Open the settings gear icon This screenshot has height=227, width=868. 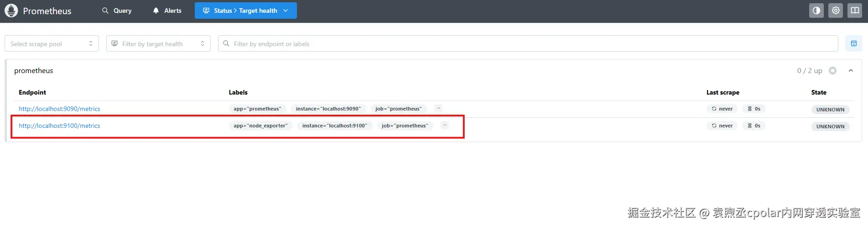[836, 11]
